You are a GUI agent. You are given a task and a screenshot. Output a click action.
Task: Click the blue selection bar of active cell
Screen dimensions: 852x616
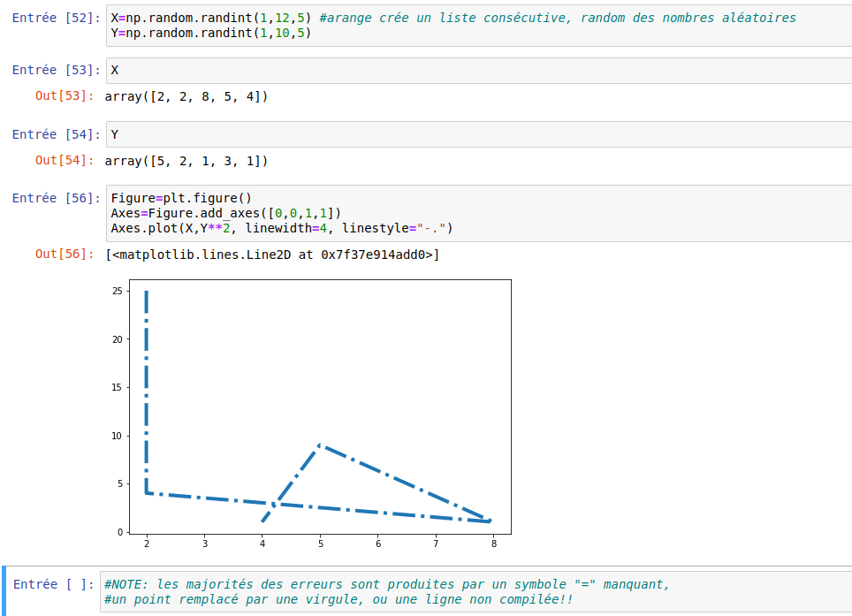click(x=5, y=591)
